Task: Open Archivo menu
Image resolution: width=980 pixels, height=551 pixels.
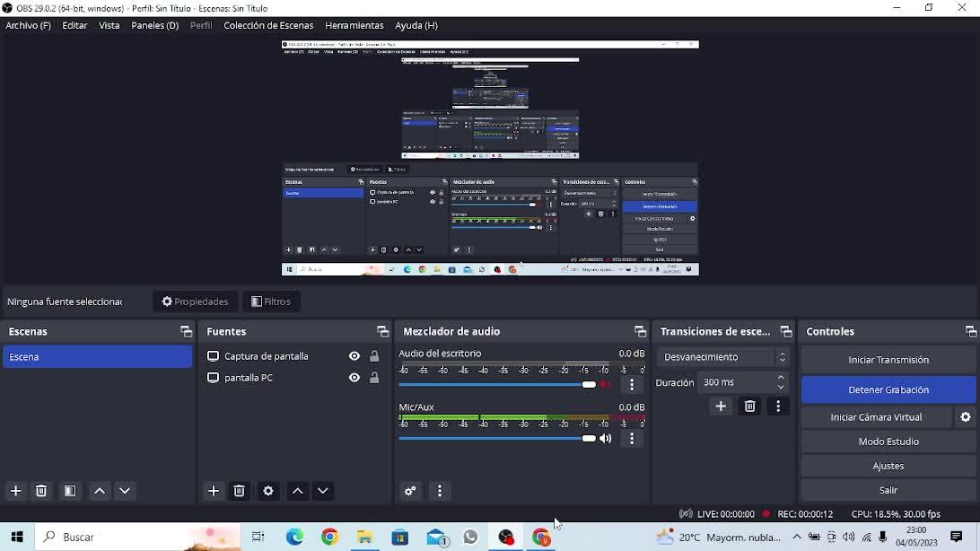Action: (28, 26)
